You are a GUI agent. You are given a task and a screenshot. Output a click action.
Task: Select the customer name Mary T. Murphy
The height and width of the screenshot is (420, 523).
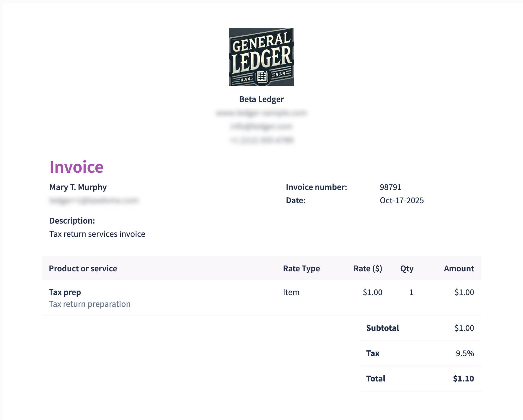[78, 187]
